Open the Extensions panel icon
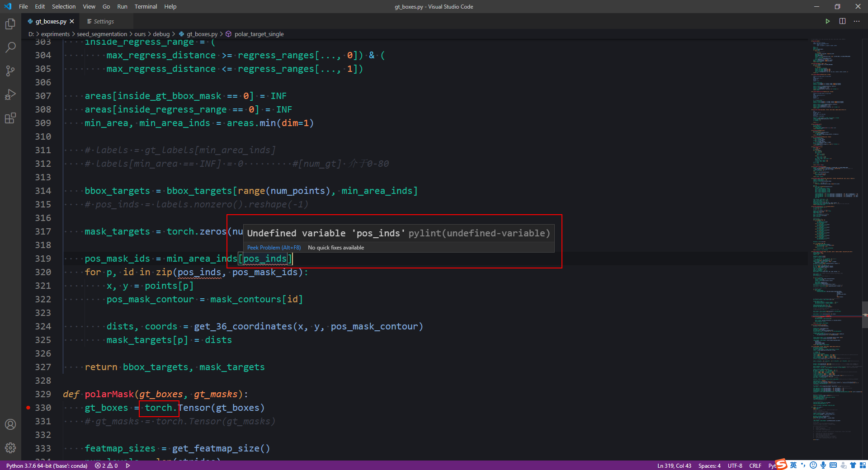This screenshot has width=868, height=470. point(10,118)
